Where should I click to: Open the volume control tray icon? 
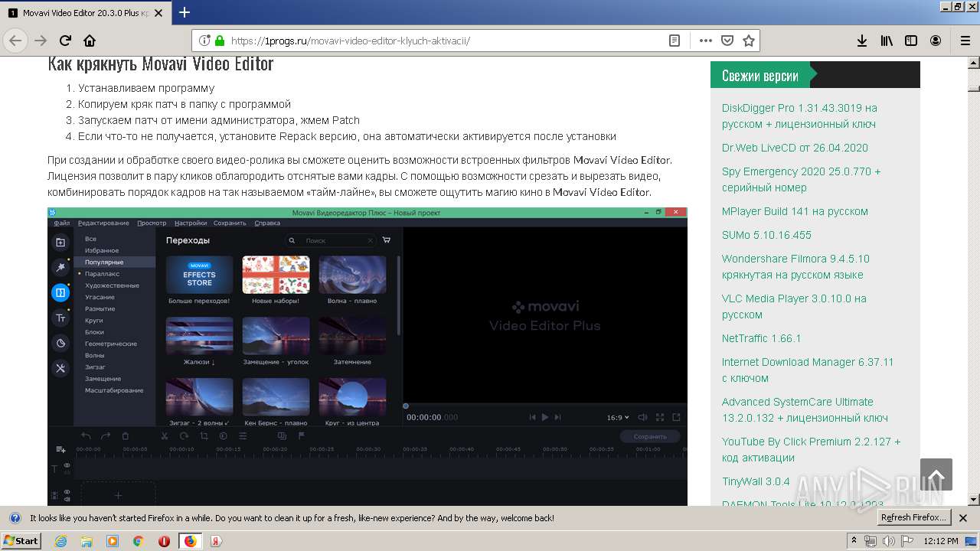tap(889, 541)
